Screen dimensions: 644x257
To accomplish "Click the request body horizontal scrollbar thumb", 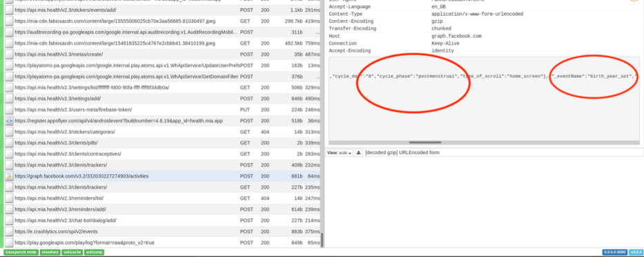I will (x=425, y=143).
